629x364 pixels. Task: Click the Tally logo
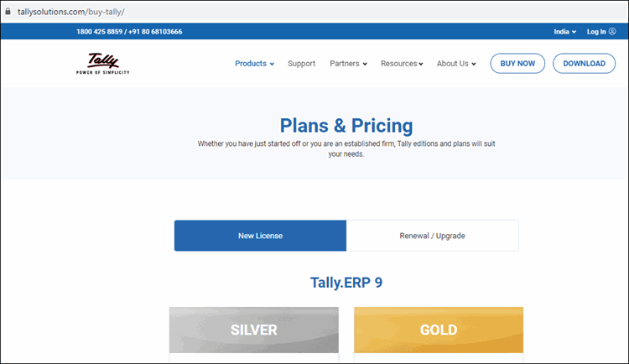pyautogui.click(x=102, y=64)
